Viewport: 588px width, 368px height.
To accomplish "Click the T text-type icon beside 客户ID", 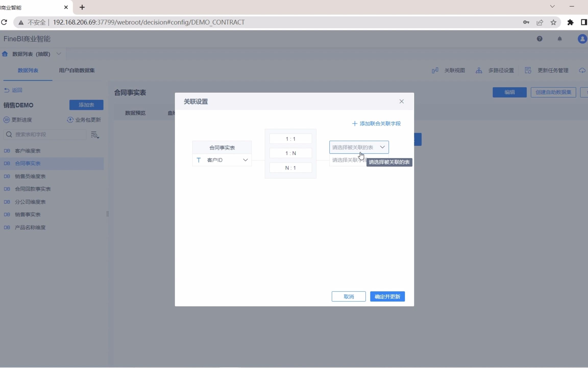I will (199, 160).
